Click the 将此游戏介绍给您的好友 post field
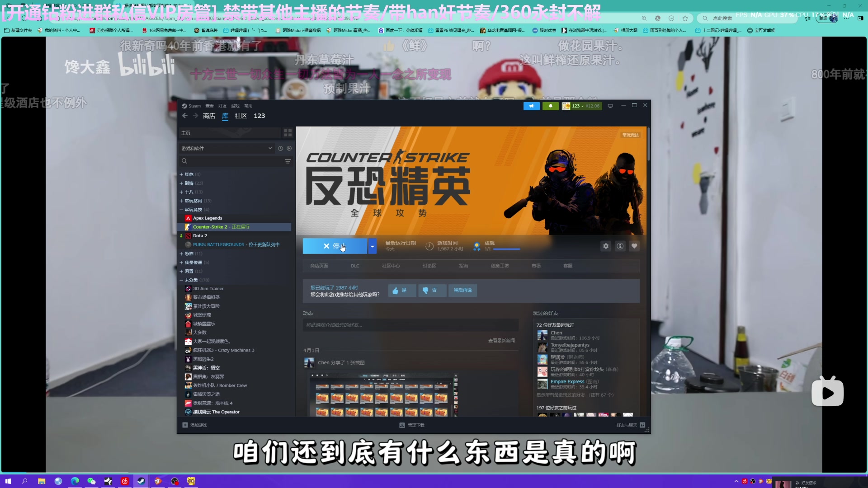The width and height of the screenshot is (868, 488). pos(410,325)
